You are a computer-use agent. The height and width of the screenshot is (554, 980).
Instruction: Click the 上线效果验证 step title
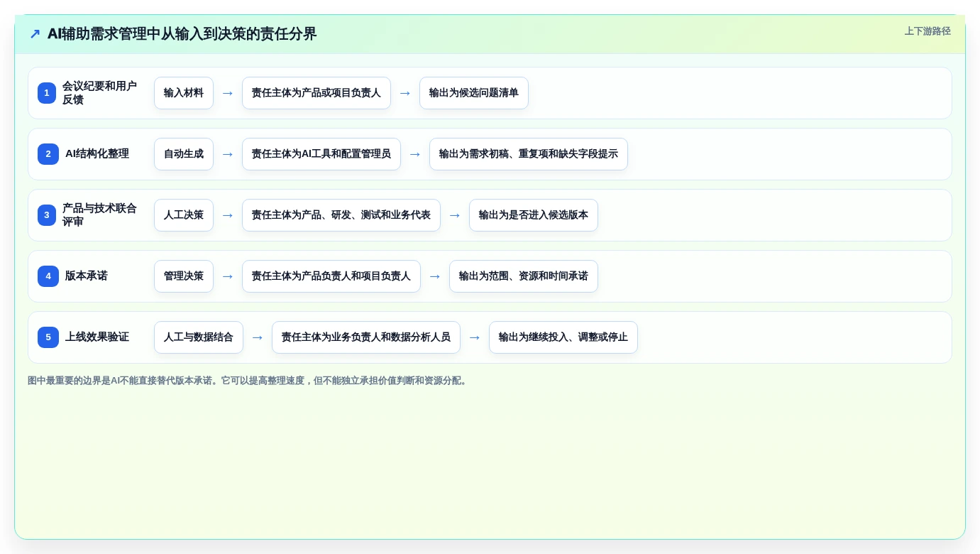point(97,337)
